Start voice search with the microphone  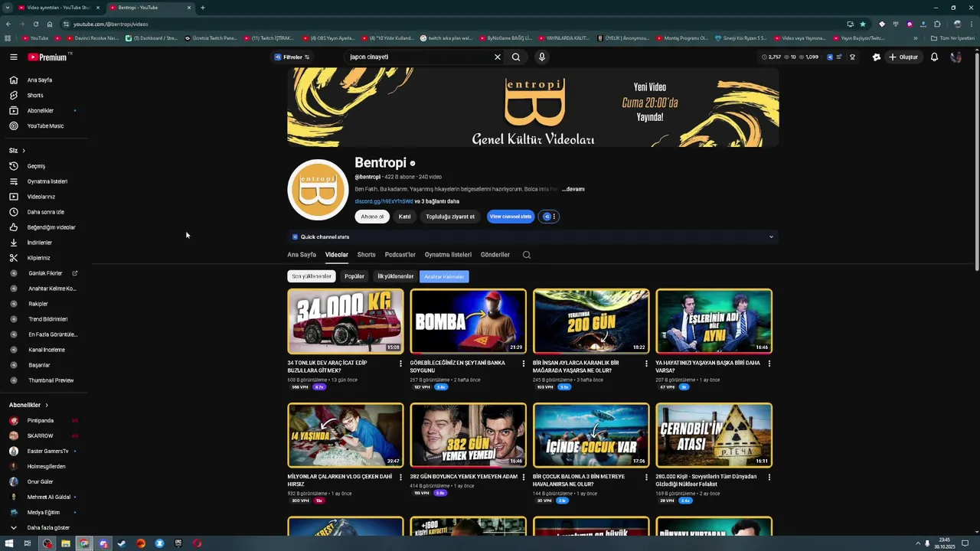point(541,57)
